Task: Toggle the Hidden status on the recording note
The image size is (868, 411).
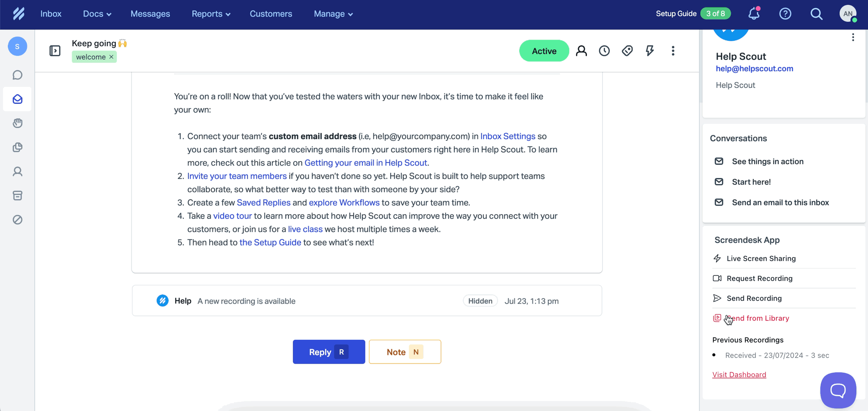Action: pyautogui.click(x=480, y=300)
